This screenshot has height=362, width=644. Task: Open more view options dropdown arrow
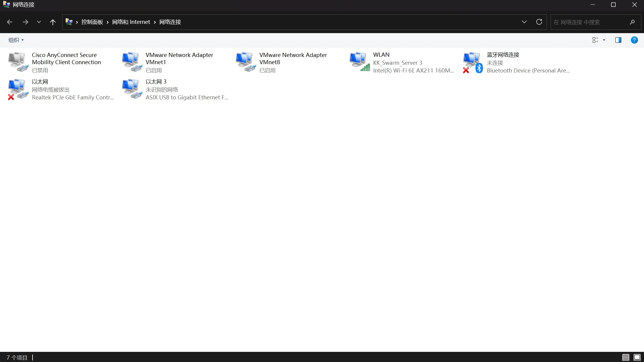[604, 40]
